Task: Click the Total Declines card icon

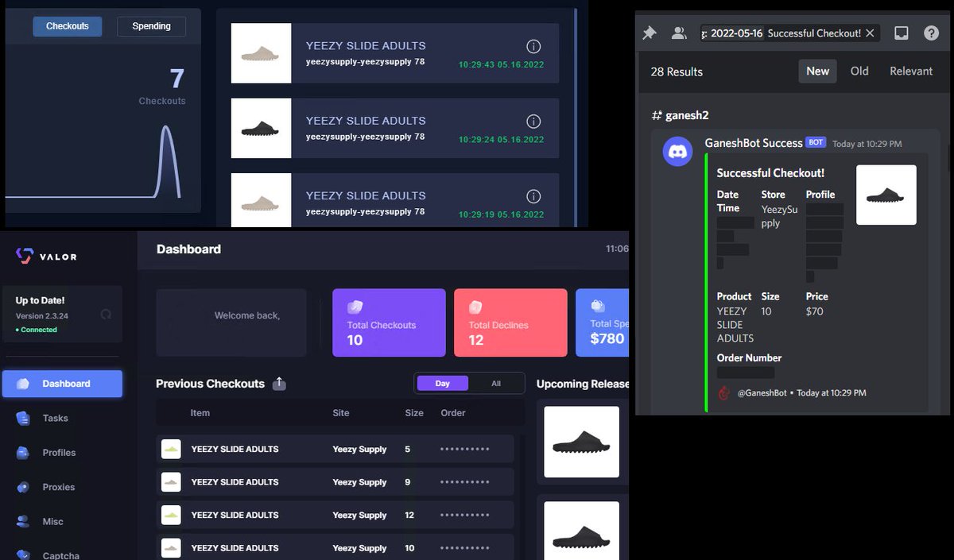Action: click(x=475, y=307)
